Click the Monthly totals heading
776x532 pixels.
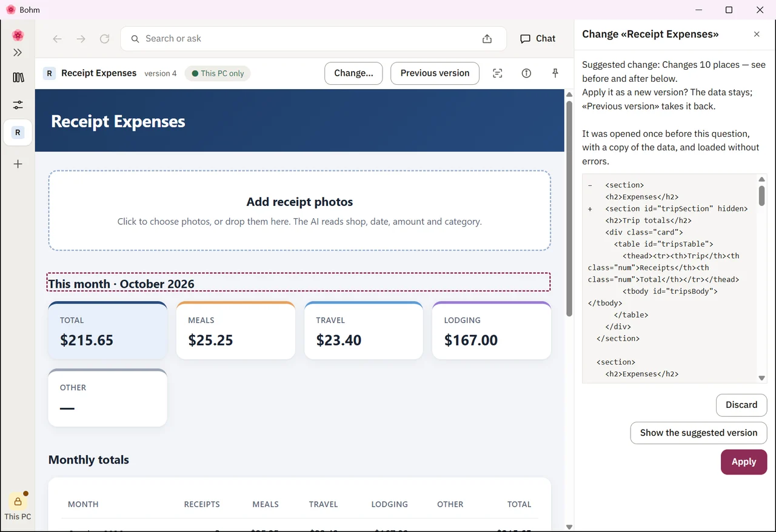(89, 460)
